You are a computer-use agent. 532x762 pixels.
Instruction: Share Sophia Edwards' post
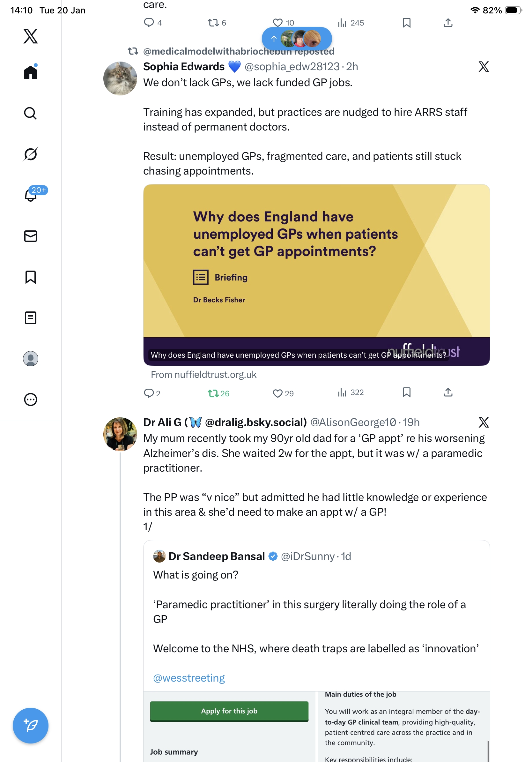[x=448, y=392]
